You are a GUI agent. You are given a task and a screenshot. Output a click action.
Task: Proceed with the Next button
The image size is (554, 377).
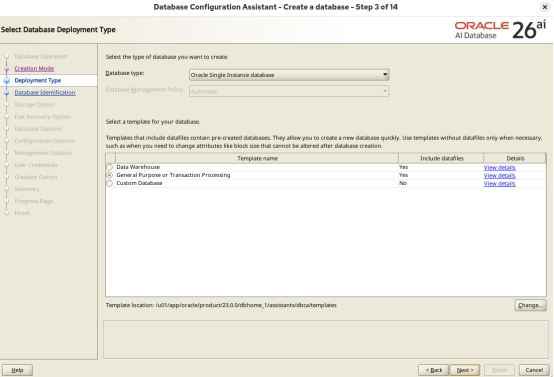click(465, 370)
